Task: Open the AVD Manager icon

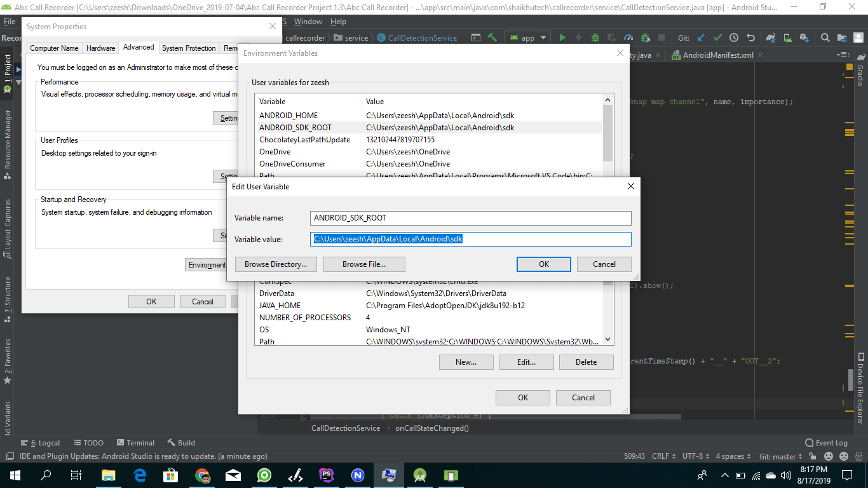Action: point(787,37)
